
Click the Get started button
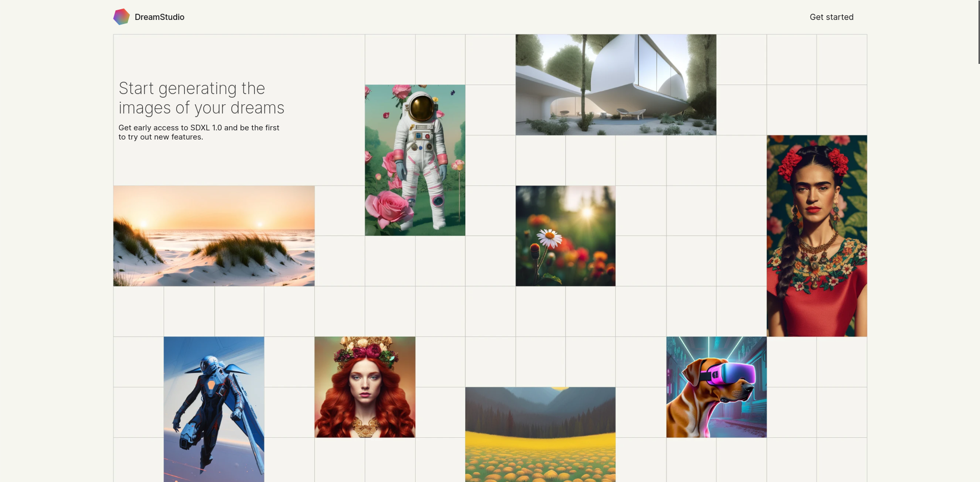coord(831,17)
